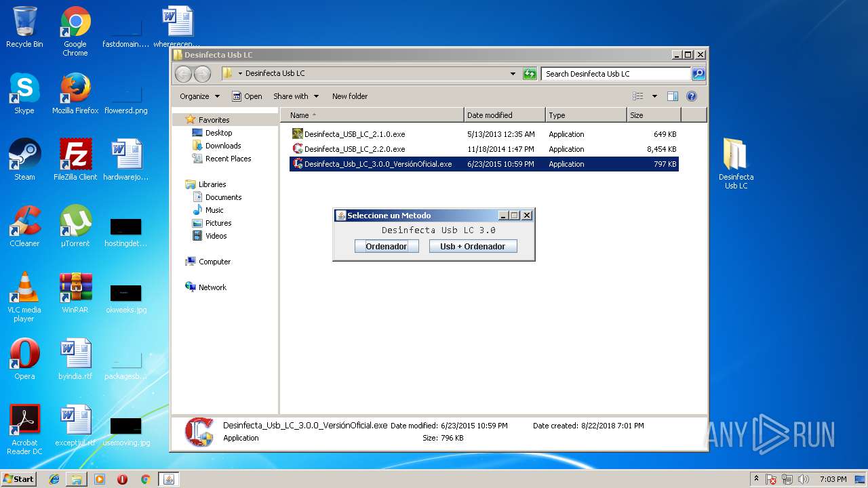Select Desinfecta Usb LC desktop folder

[x=736, y=163]
